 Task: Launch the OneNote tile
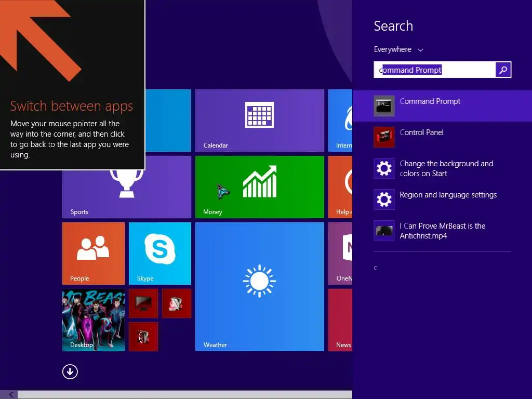coord(340,254)
